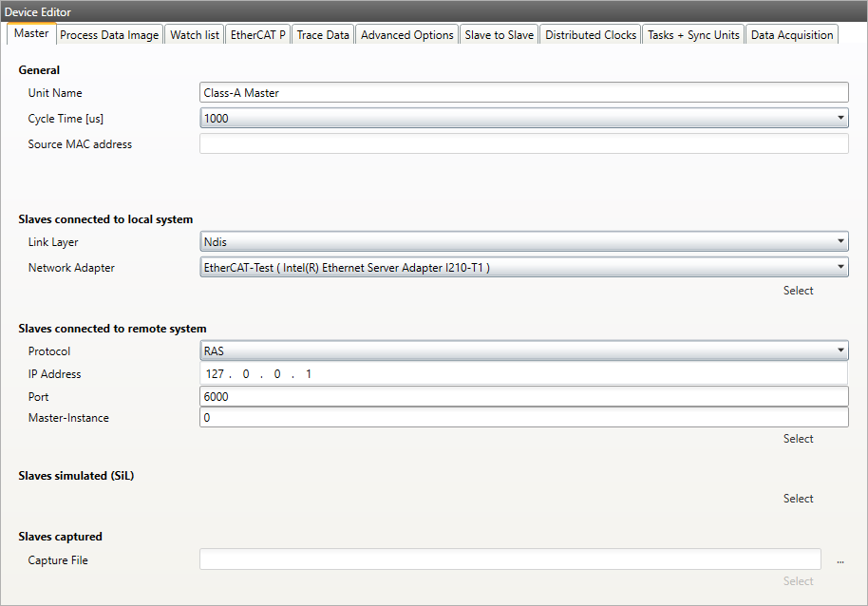Open the Slave to Slave tab
This screenshot has width=868, height=606.
point(499,35)
